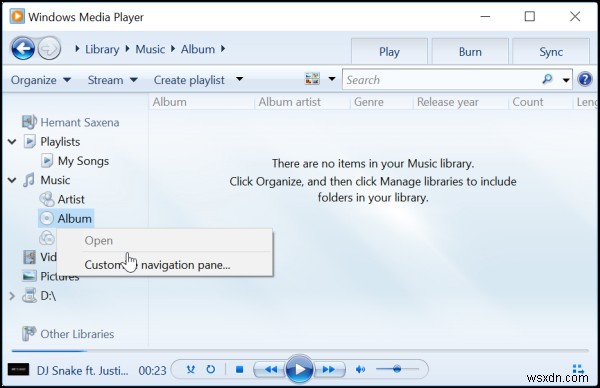Click the seek progress bar

coord(300,351)
